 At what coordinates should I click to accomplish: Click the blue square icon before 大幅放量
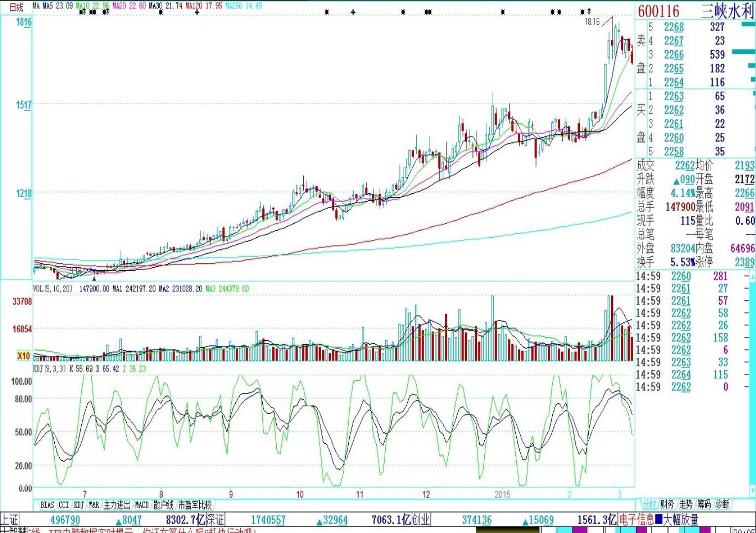pyautogui.click(x=658, y=519)
